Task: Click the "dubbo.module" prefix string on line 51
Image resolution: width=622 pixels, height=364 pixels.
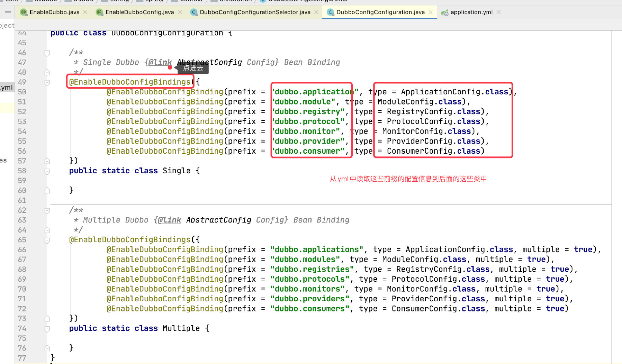Action: coord(303,102)
